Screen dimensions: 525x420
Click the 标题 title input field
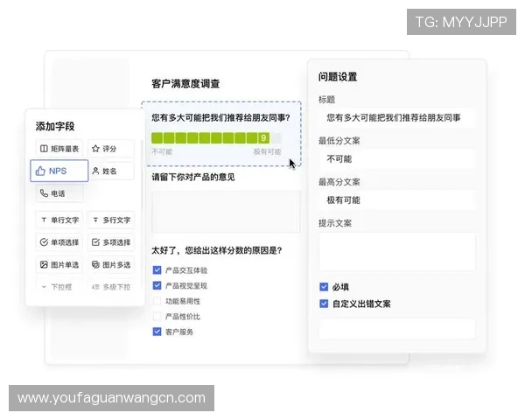[x=397, y=117]
